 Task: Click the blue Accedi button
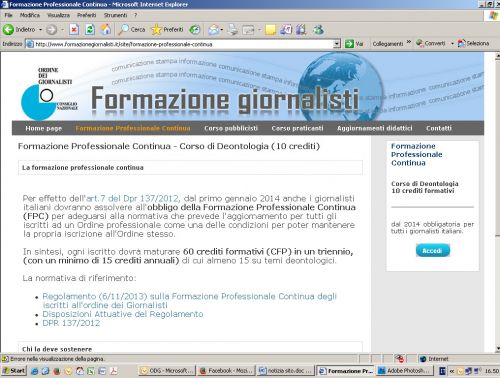[432, 251]
